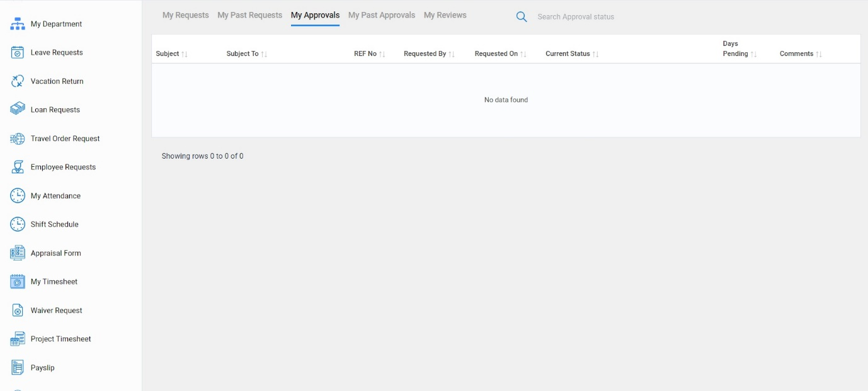Viewport: 868px width, 391px height.
Task: Sort by the REF No column arrows
Action: [383, 54]
